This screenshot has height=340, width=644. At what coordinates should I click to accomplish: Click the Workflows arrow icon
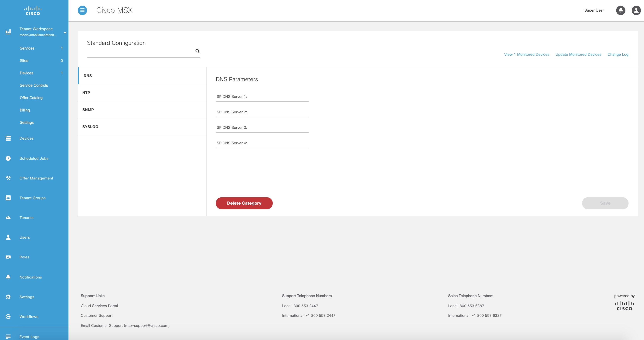[8, 316]
